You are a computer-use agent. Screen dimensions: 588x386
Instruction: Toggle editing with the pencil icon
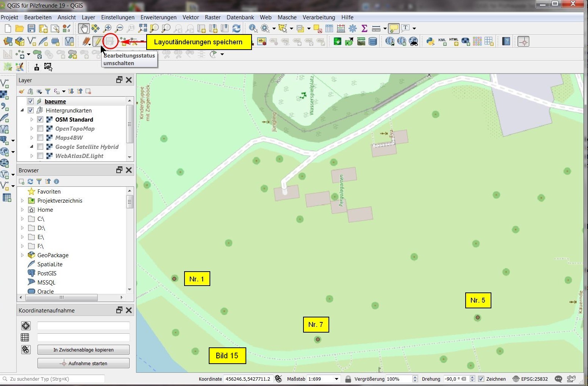pos(97,42)
